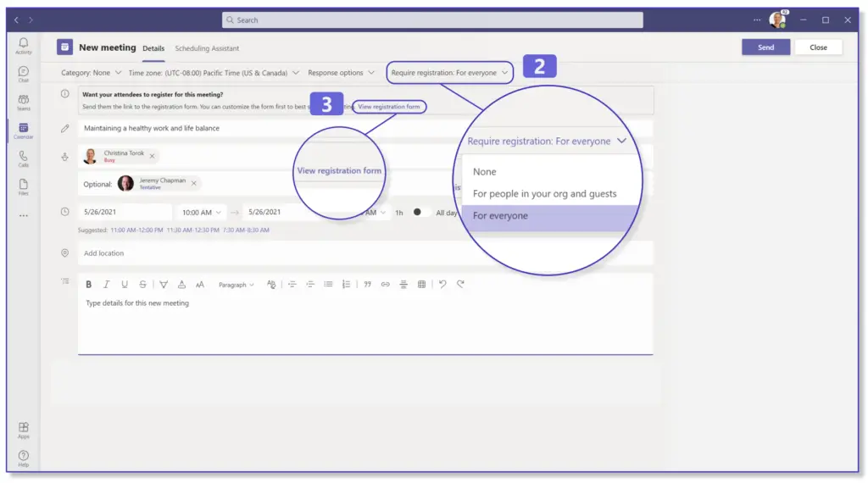Clear all formatting
This screenshot has height=483, width=868.
270,285
